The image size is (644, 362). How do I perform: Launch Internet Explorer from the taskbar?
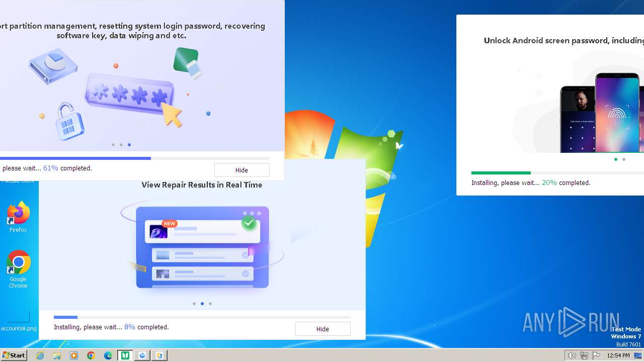pyautogui.click(x=40, y=355)
